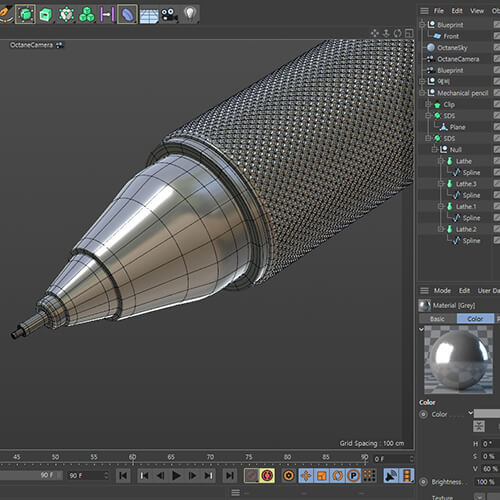Collapse the Lathe.1 object
The width and height of the screenshot is (500, 500).
click(441, 206)
